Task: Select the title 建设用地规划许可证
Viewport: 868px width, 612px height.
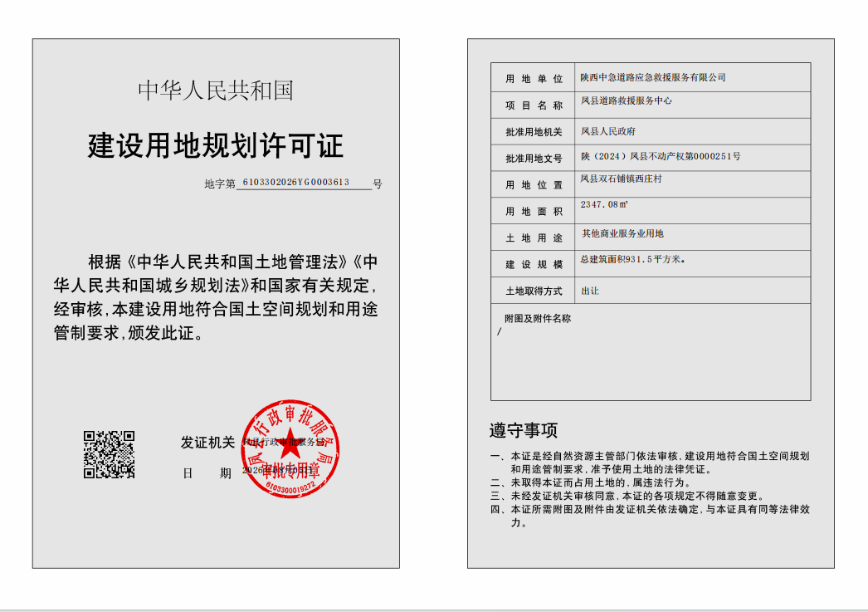Action: click(216, 145)
